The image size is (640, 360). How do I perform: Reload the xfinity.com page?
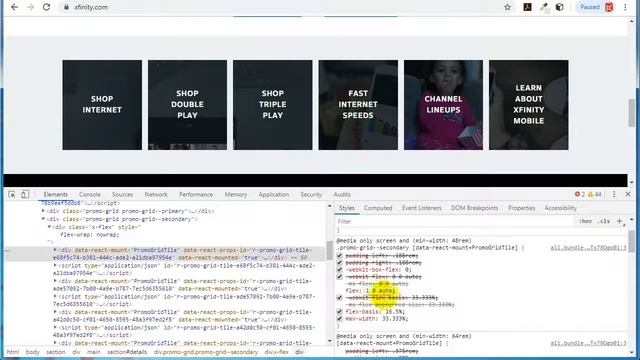46,7
